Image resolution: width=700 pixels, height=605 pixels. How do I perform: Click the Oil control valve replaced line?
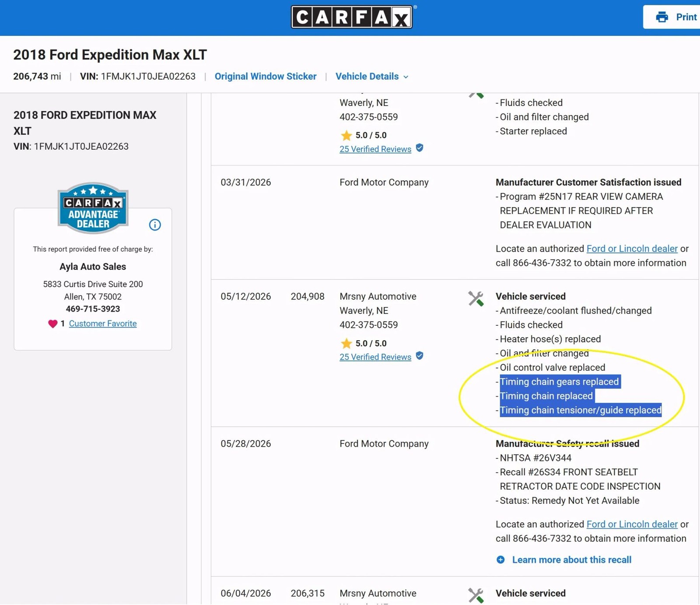pyautogui.click(x=553, y=368)
